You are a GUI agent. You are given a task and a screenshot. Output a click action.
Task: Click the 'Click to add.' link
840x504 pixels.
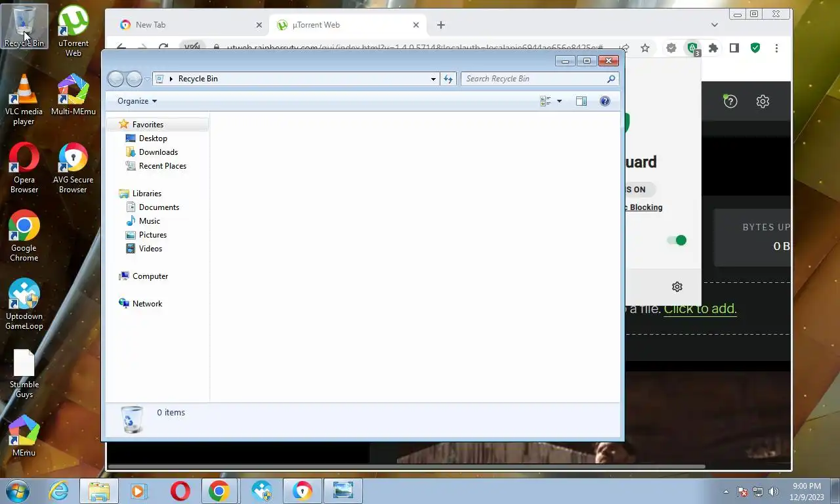(x=700, y=308)
